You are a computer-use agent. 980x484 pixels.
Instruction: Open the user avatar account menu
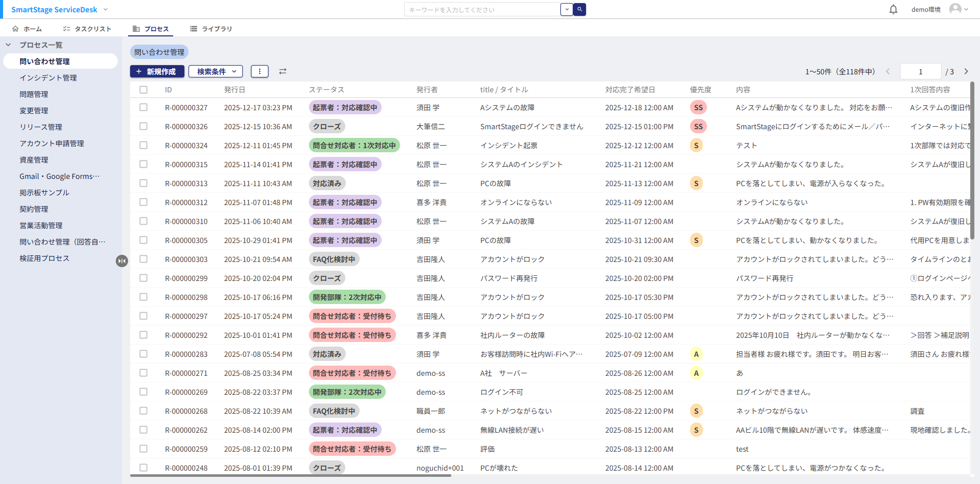[x=958, y=9]
